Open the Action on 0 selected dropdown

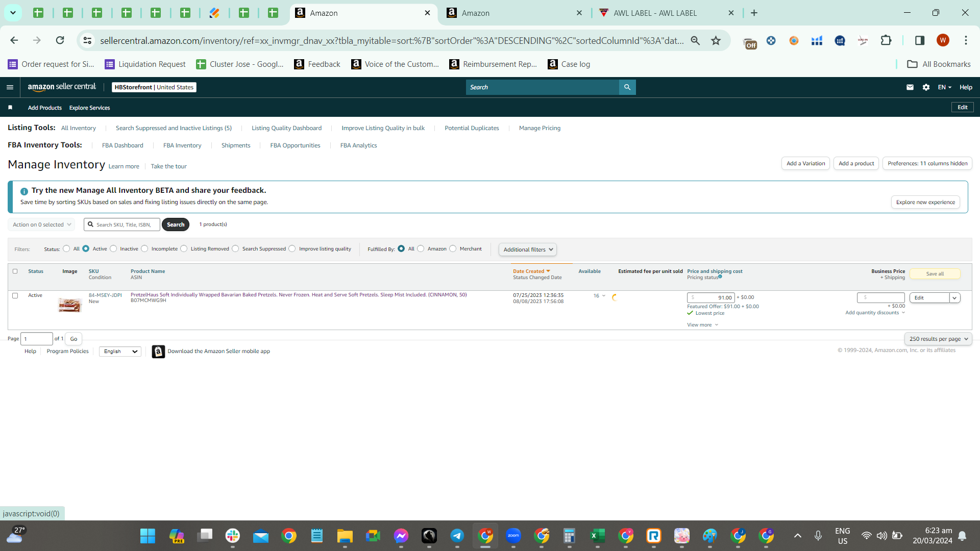41,224
